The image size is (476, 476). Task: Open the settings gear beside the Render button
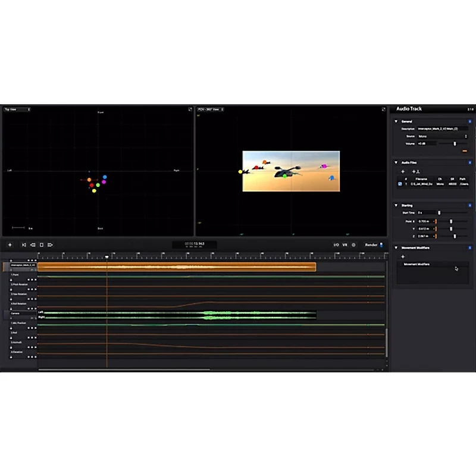coord(353,245)
